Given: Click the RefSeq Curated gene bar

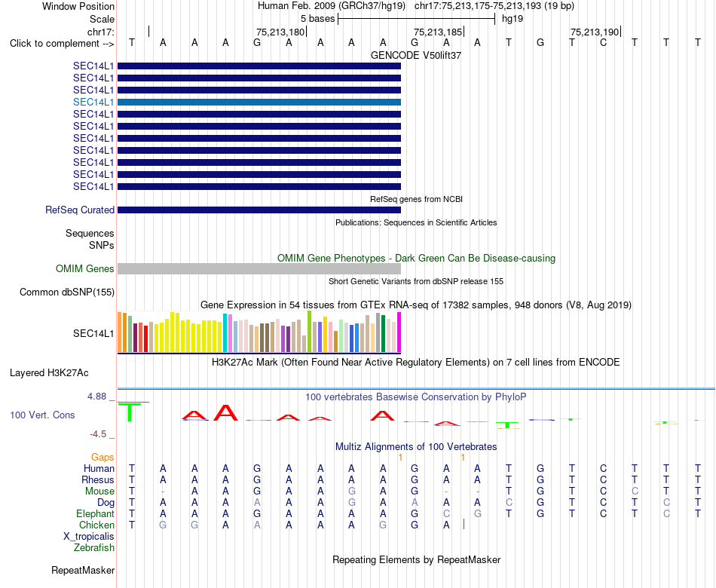Looking at the screenshot, I should click(x=259, y=210).
